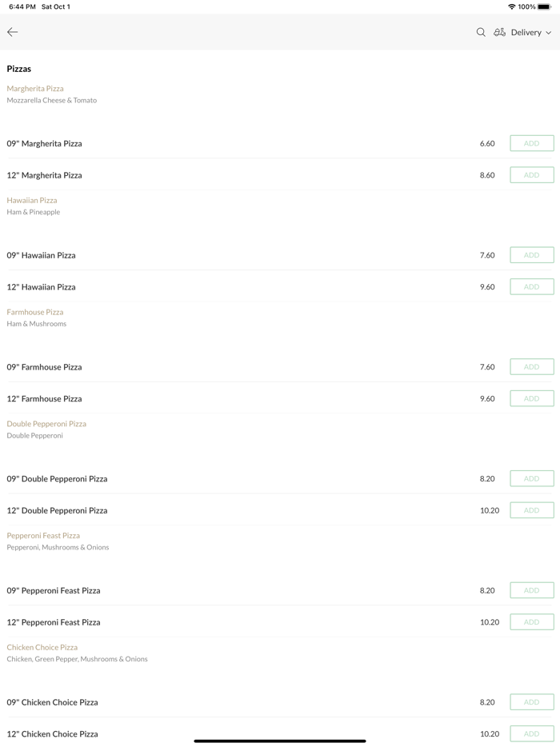
Task: Add the 09" Chicken Choice Pizza
Action: coord(532,702)
